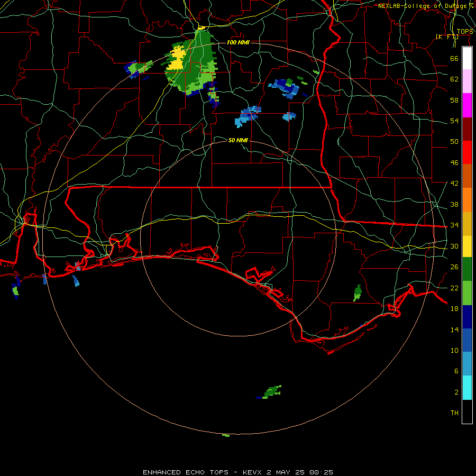Image resolution: width=476 pixels, height=476 pixels.
Task: Click the '100 NMI' range ring label
Action: pyautogui.click(x=238, y=42)
